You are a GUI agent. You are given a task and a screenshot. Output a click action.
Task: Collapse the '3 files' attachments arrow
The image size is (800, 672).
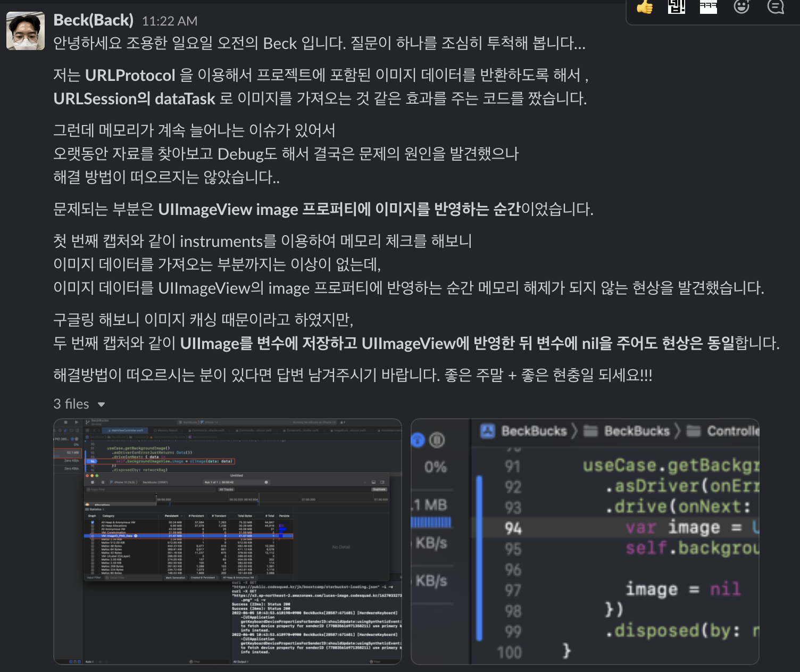coord(101,405)
